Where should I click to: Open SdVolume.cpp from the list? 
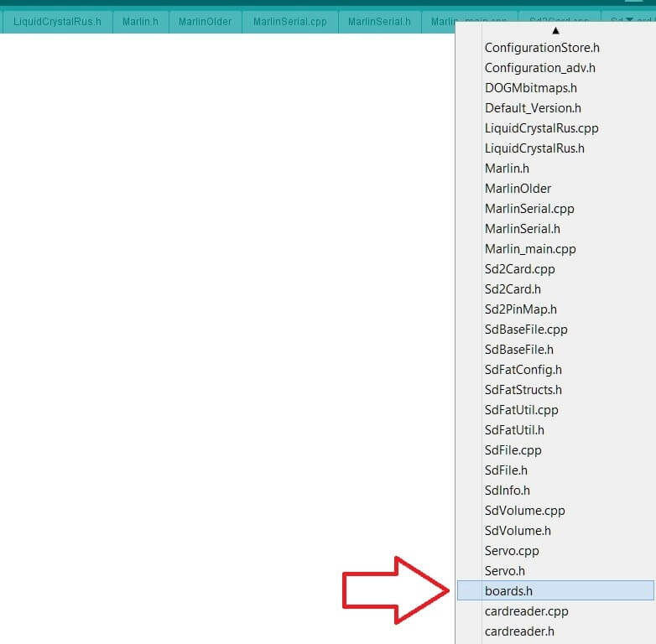pos(524,511)
